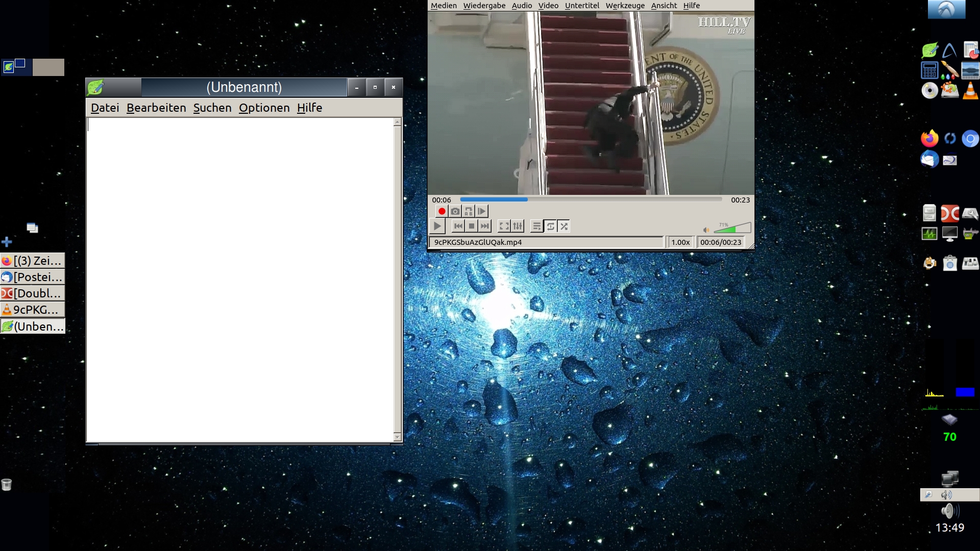Open the Datei menu in text editor
The image size is (980, 551).
(x=105, y=108)
